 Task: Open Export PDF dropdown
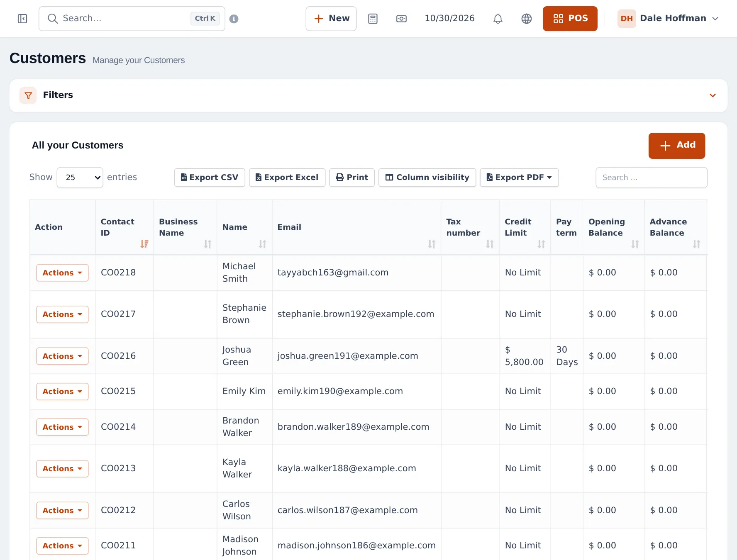click(x=519, y=178)
